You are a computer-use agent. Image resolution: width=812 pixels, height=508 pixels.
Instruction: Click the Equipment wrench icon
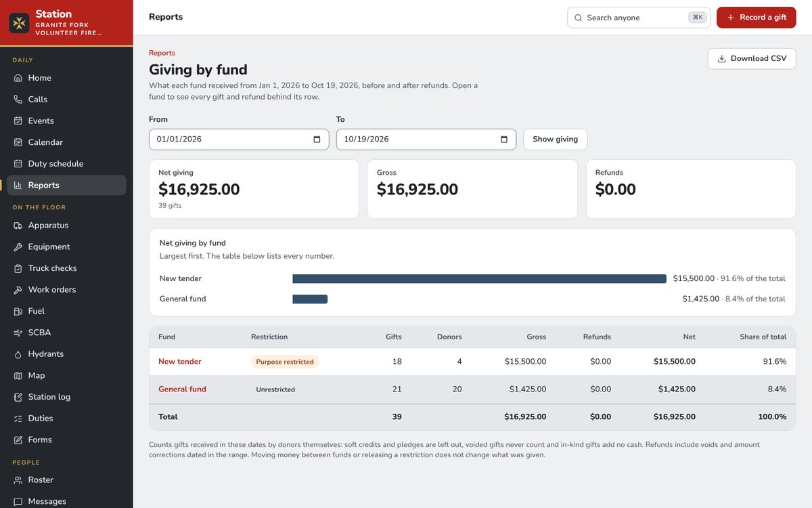(x=18, y=247)
